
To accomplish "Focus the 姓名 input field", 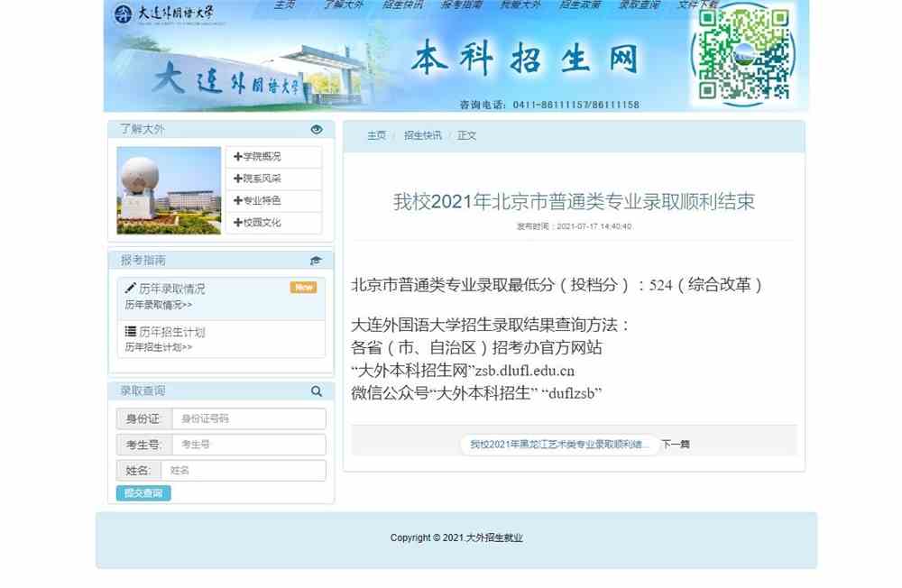I will [x=244, y=471].
